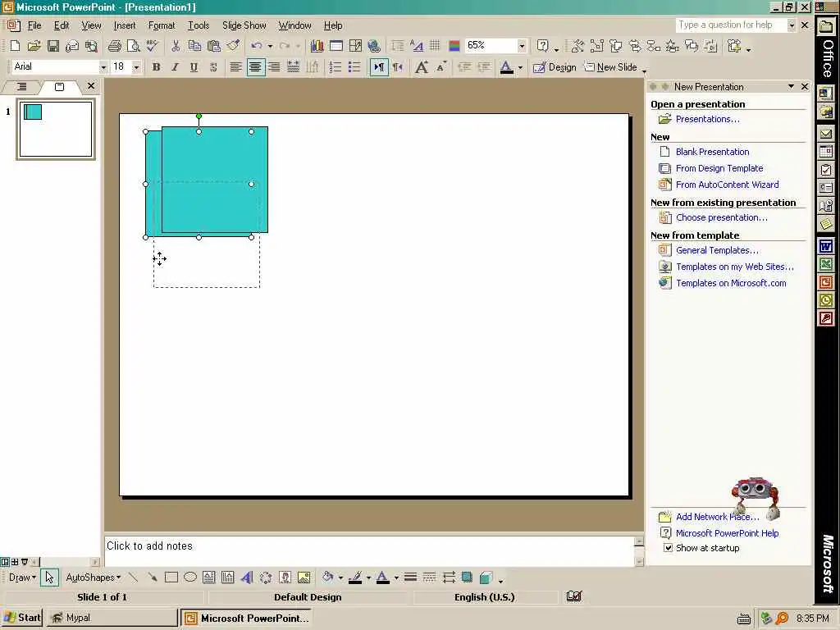The image size is (840, 630).
Task: Select the Oval drawing tool
Action: [x=190, y=577]
